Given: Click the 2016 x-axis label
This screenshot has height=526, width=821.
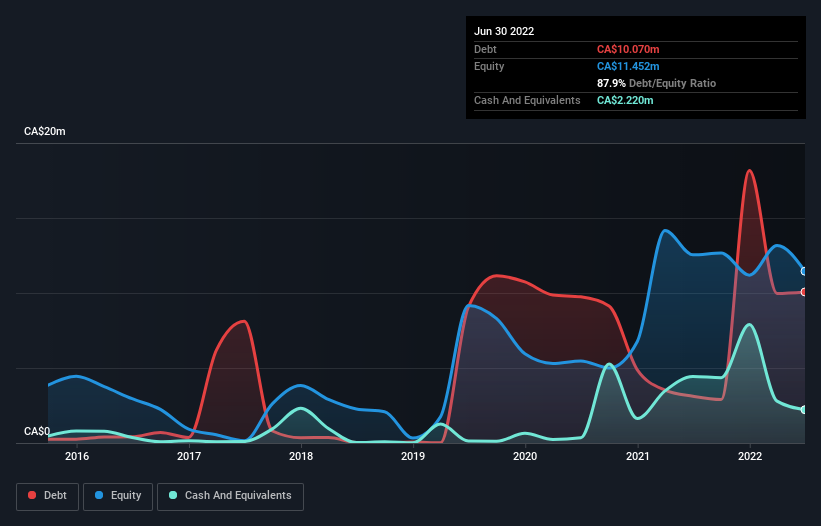Looking at the screenshot, I should (77, 456).
